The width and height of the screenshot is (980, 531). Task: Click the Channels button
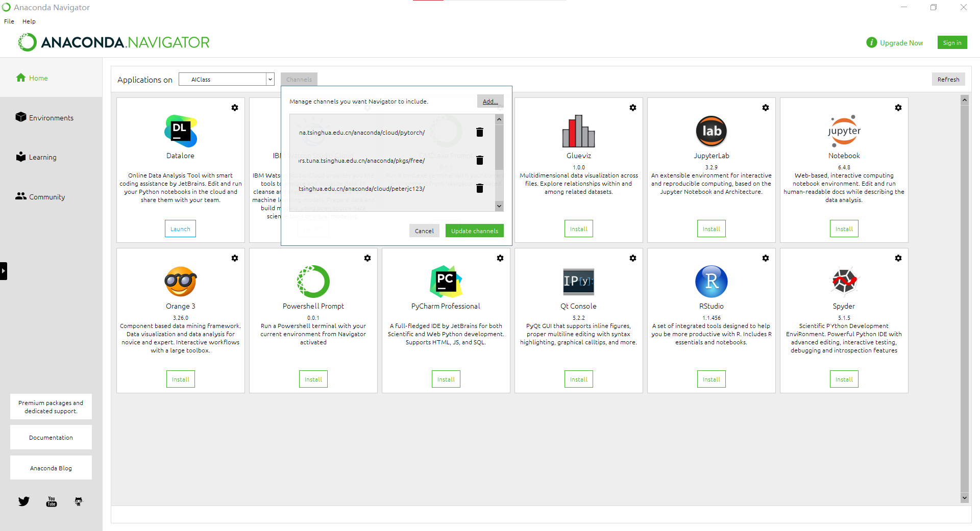(x=299, y=80)
